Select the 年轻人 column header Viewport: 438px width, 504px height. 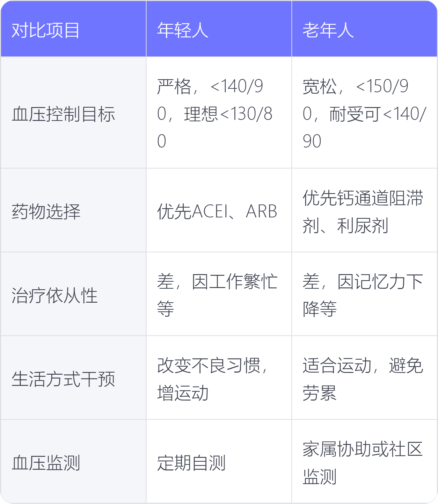219,29
